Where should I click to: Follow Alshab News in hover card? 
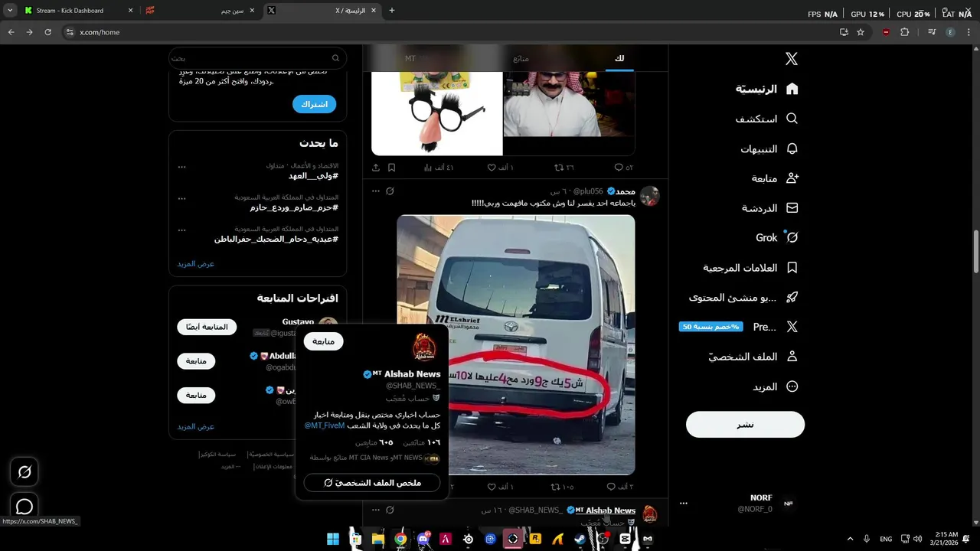323,341
